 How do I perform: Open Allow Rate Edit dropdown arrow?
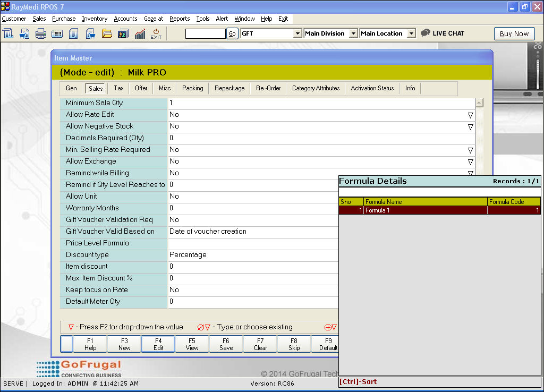pos(471,115)
